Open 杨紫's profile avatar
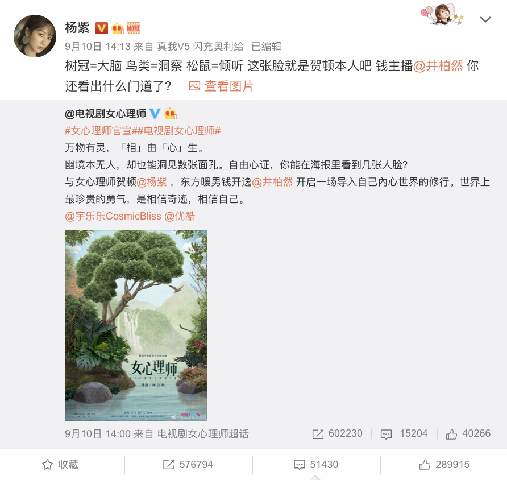The width and height of the screenshot is (507, 480). [x=35, y=36]
